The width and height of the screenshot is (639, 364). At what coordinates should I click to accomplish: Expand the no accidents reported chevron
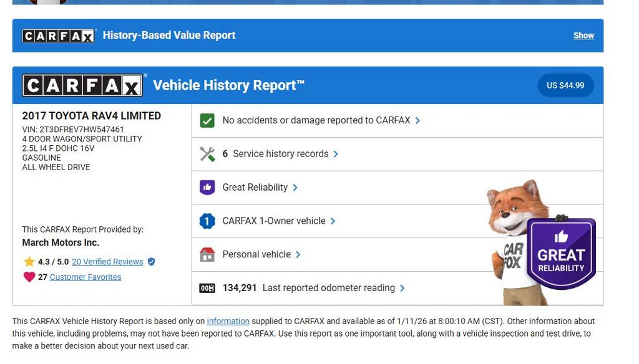tap(417, 120)
